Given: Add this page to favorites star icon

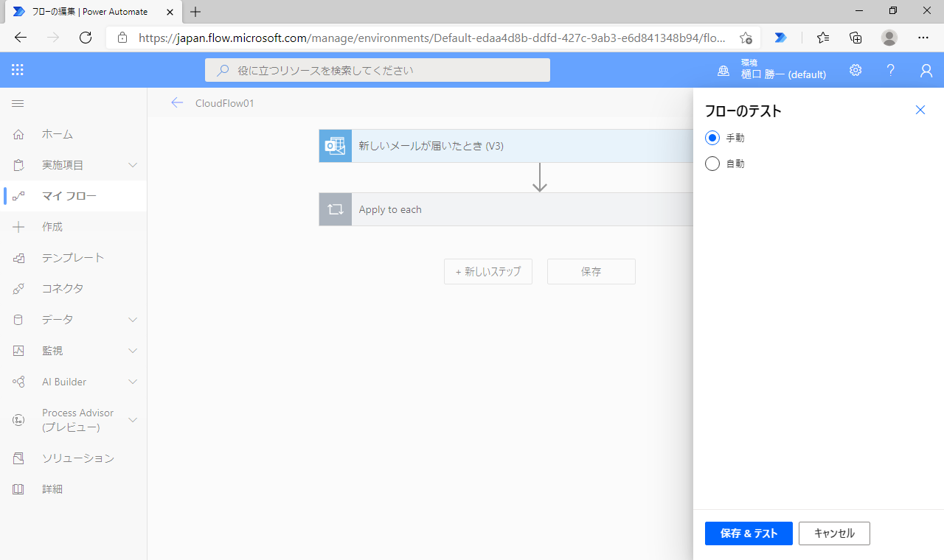Looking at the screenshot, I should (x=746, y=38).
